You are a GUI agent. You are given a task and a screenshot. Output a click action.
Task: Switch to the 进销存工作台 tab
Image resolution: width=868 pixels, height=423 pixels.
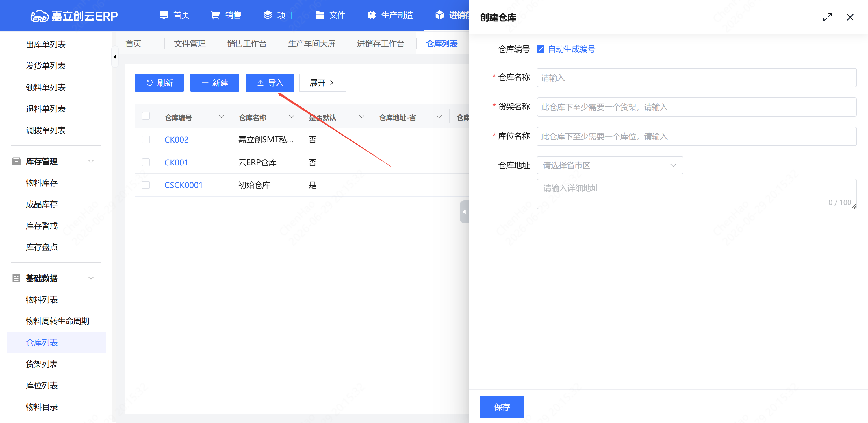380,44
